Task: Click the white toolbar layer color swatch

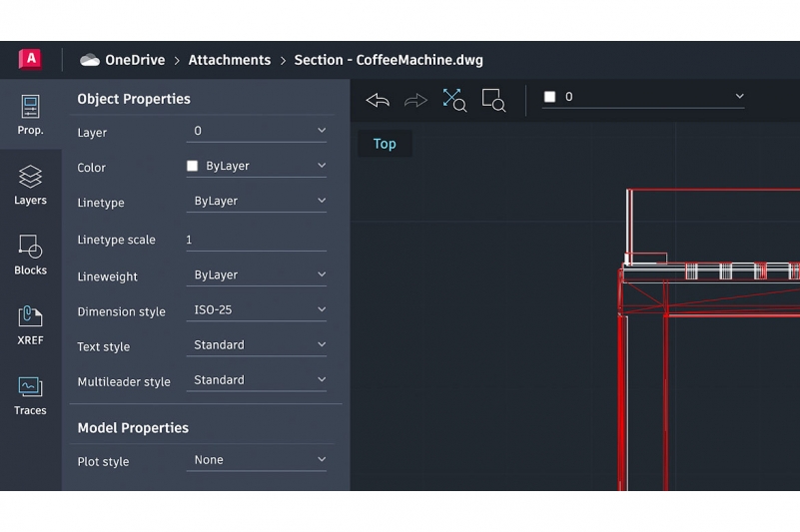Action: pos(549,97)
